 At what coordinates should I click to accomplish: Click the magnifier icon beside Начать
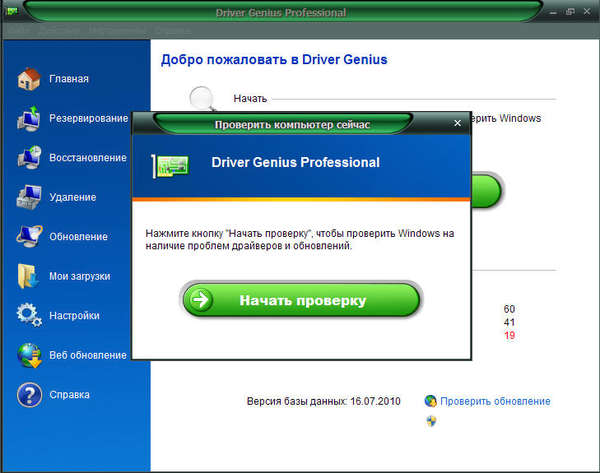tap(203, 99)
